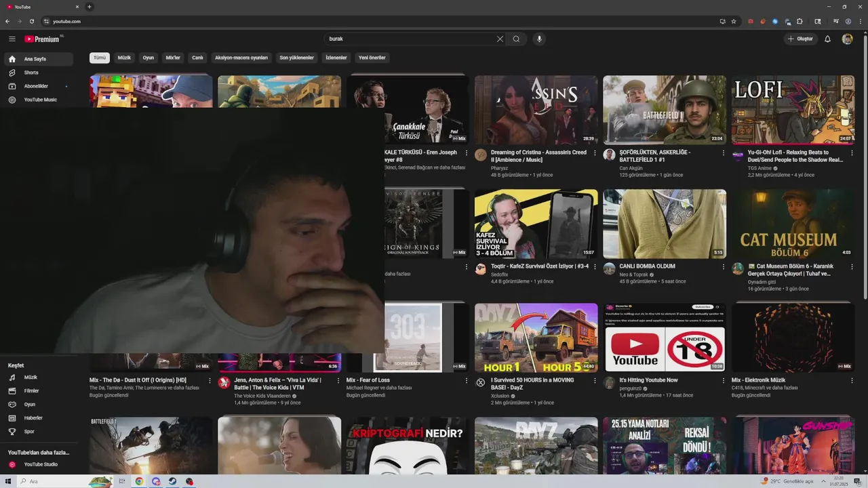Select the Müzik filter chip

[x=124, y=58]
